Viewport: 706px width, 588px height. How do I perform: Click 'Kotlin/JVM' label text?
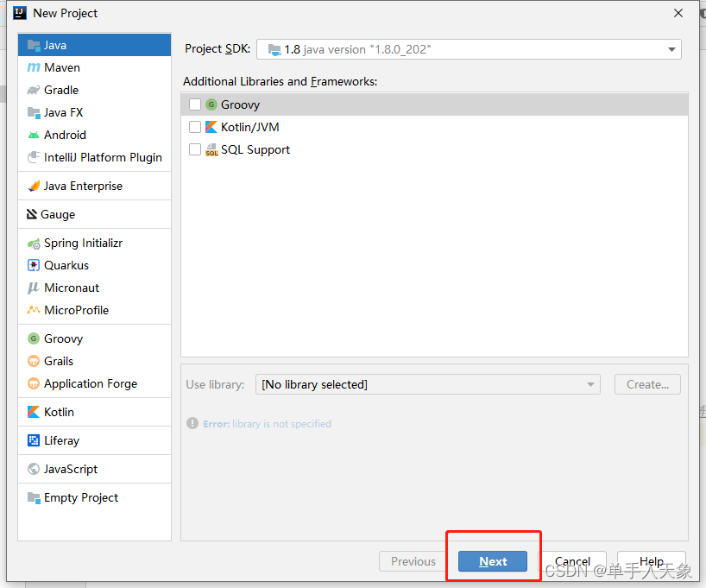tap(250, 127)
